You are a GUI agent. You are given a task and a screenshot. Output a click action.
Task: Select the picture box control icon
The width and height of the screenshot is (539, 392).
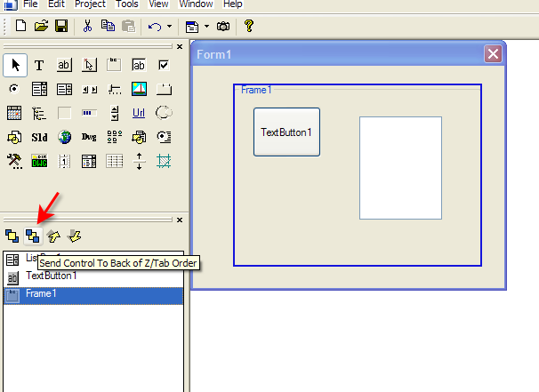(140, 89)
